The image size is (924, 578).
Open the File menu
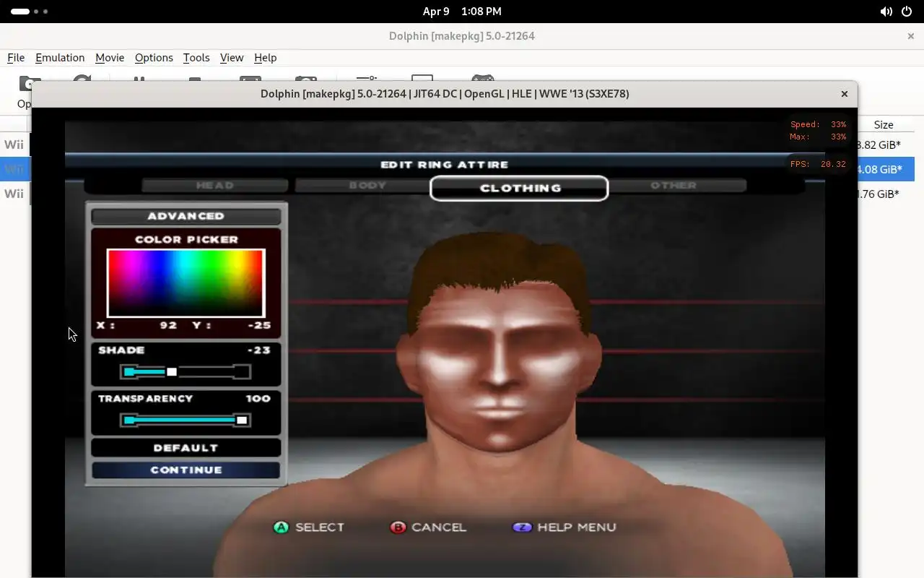(x=16, y=58)
